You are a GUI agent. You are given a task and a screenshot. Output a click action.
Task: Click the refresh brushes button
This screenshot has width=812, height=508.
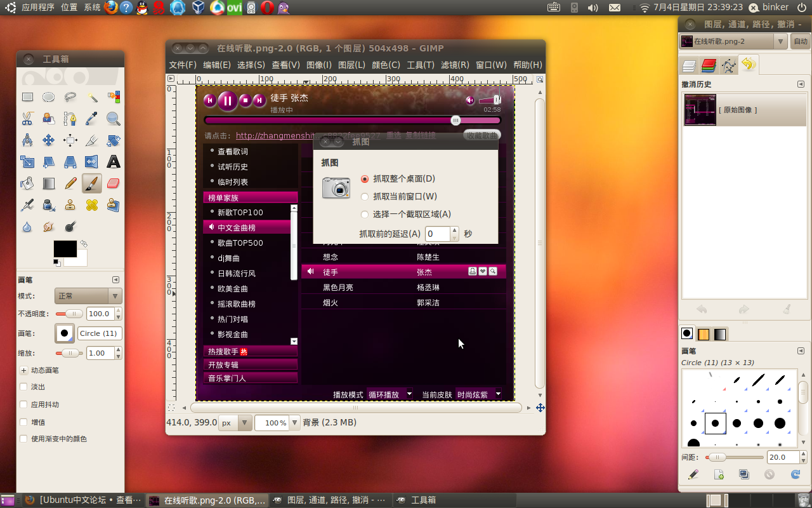[796, 474]
